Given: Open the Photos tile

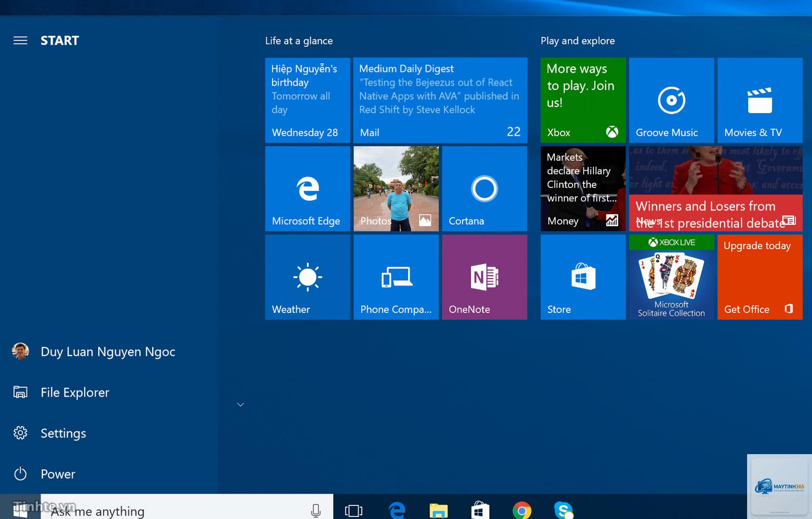Looking at the screenshot, I should click(x=396, y=189).
